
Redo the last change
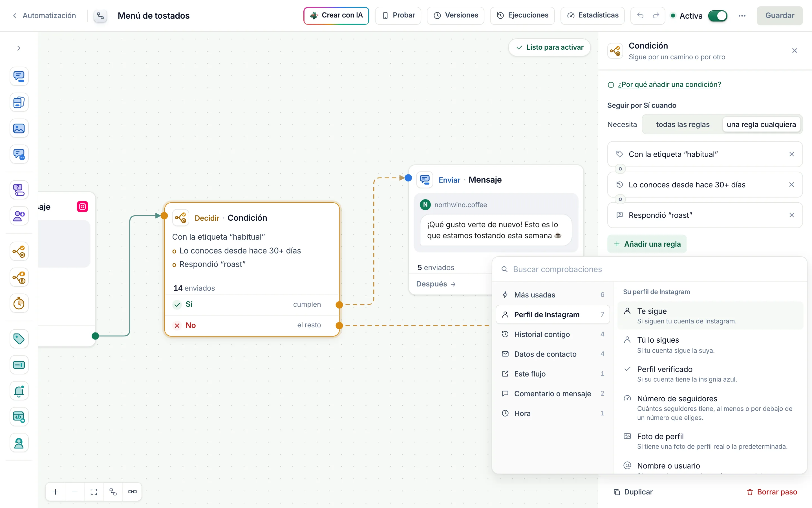[656, 16]
